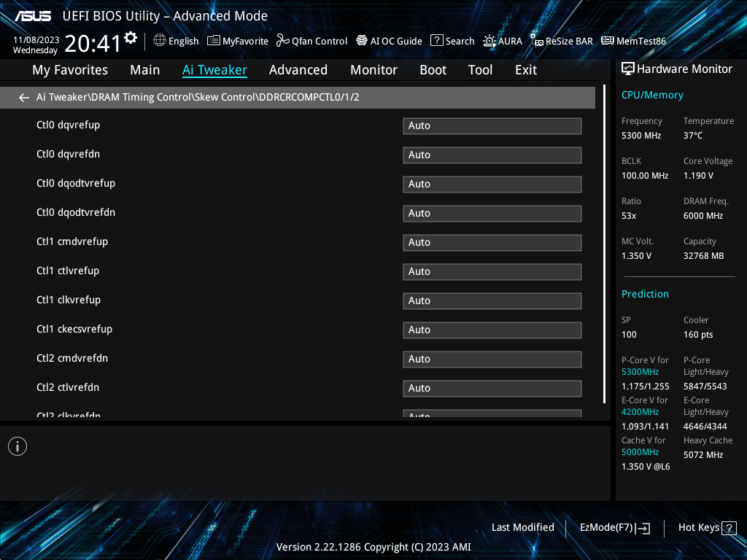Select the Ctl0 dqodtvrefdn value field

[x=492, y=214]
